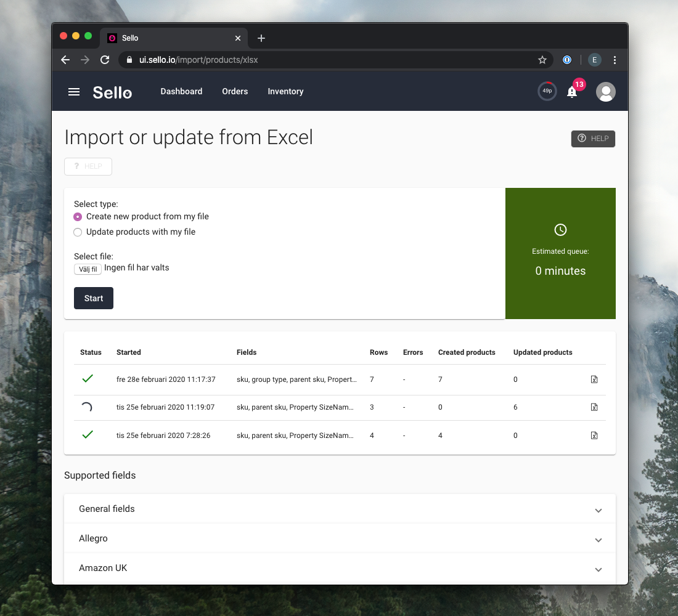Open the Chrome profile E avatar
Image resolution: width=678 pixels, height=616 pixels.
click(x=595, y=60)
